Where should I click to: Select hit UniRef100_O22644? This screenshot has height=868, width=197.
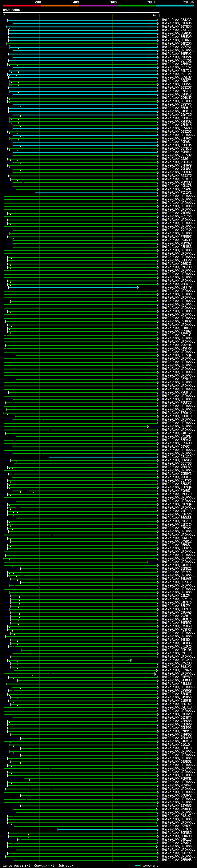coord(177,159)
